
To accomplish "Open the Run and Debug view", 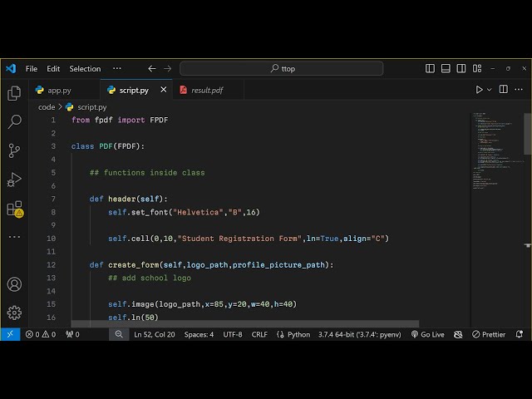I will point(14,180).
